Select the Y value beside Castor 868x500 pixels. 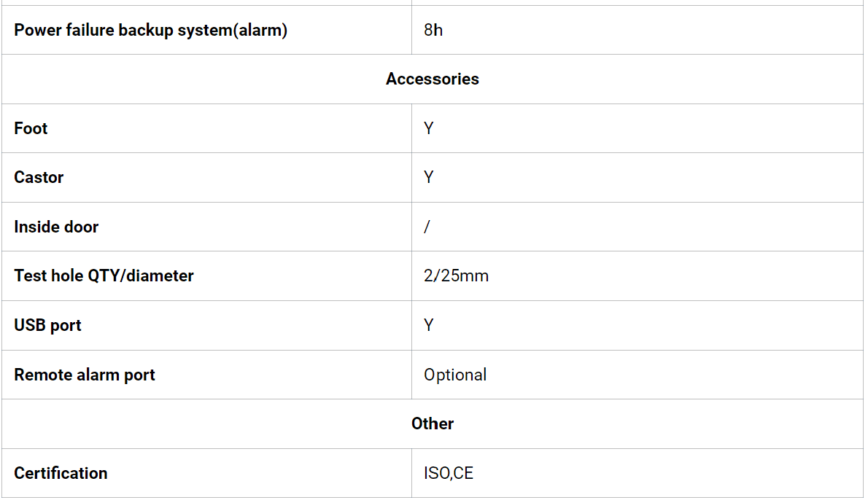tap(429, 177)
